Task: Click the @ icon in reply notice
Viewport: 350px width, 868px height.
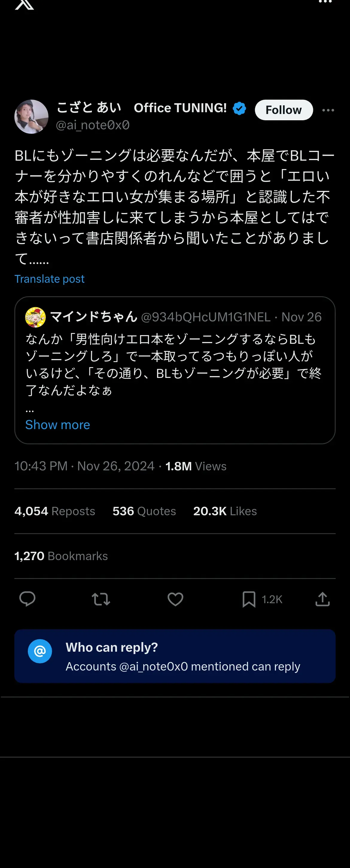Action: [40, 651]
